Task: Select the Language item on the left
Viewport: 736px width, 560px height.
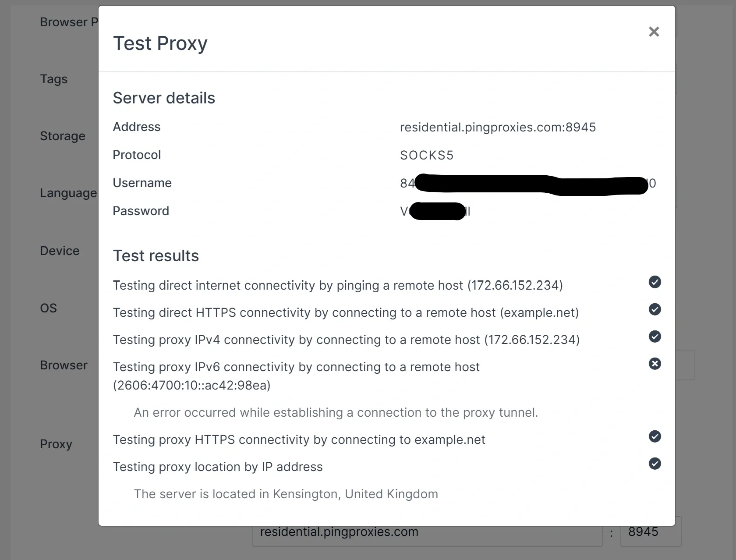Action: point(68,193)
